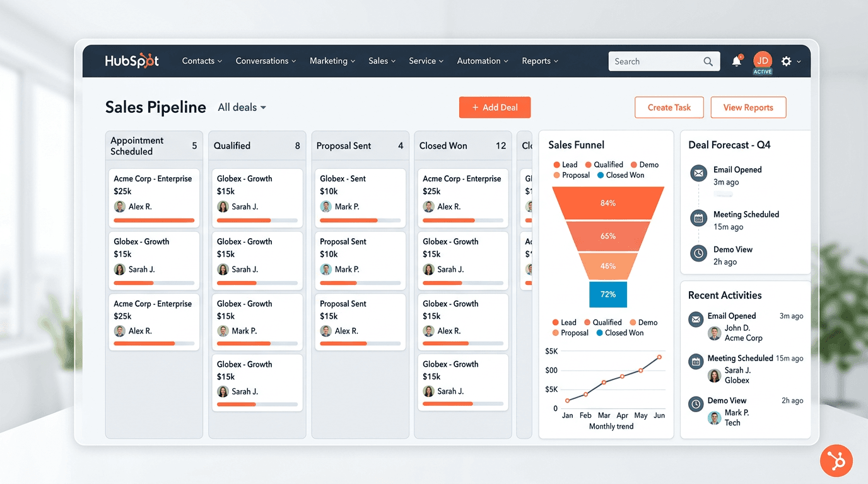Select the 65% funnel segment
The width and height of the screenshot is (868, 484).
(x=608, y=236)
